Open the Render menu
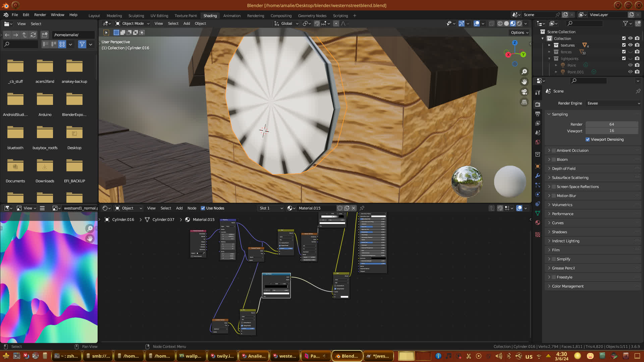 pos(40,15)
